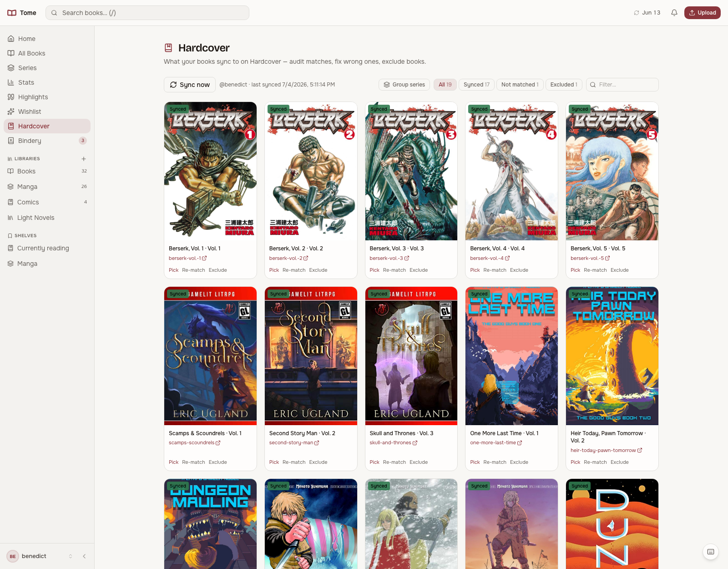
Task: Go to Home in sidebar
Action: point(47,39)
